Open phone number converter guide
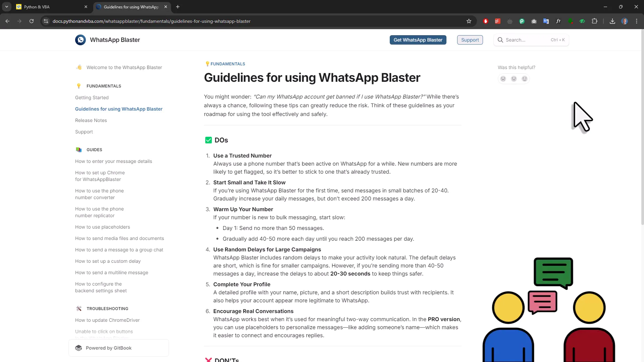Screen dimensions: 644x362 click(99, 194)
